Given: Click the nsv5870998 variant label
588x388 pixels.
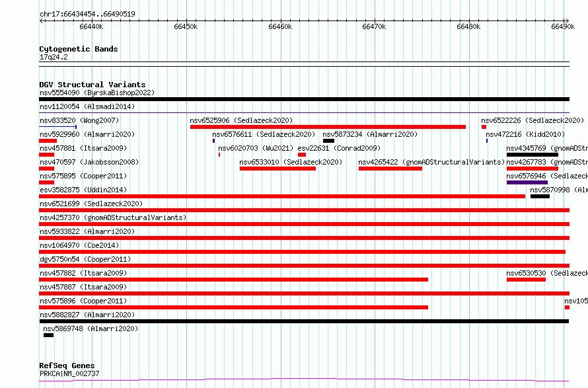Looking at the screenshot, I should click(x=559, y=190).
